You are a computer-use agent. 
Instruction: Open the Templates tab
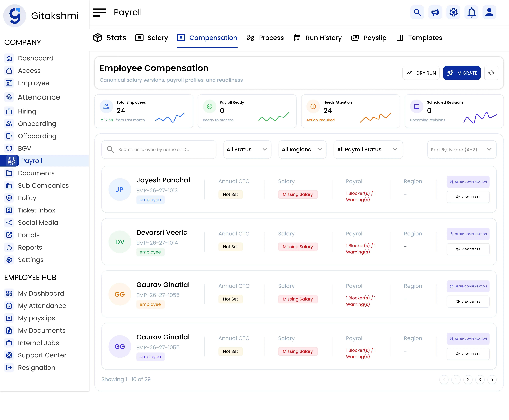(x=419, y=38)
